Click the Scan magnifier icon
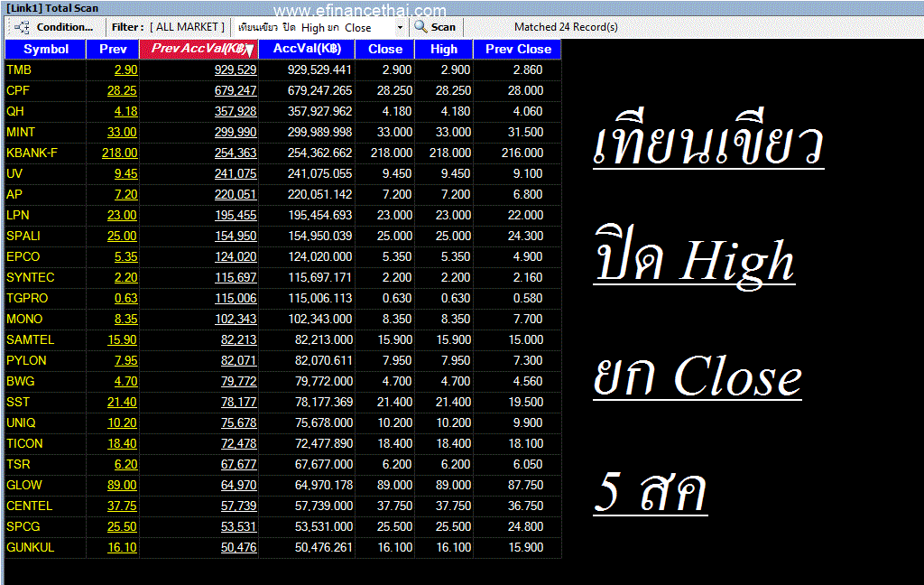 (420, 26)
